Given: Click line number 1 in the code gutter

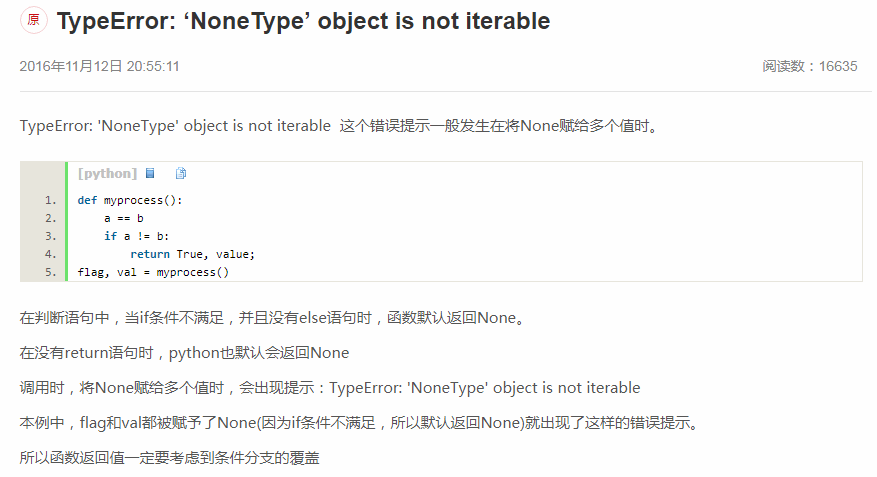Looking at the screenshot, I should 51,200.
